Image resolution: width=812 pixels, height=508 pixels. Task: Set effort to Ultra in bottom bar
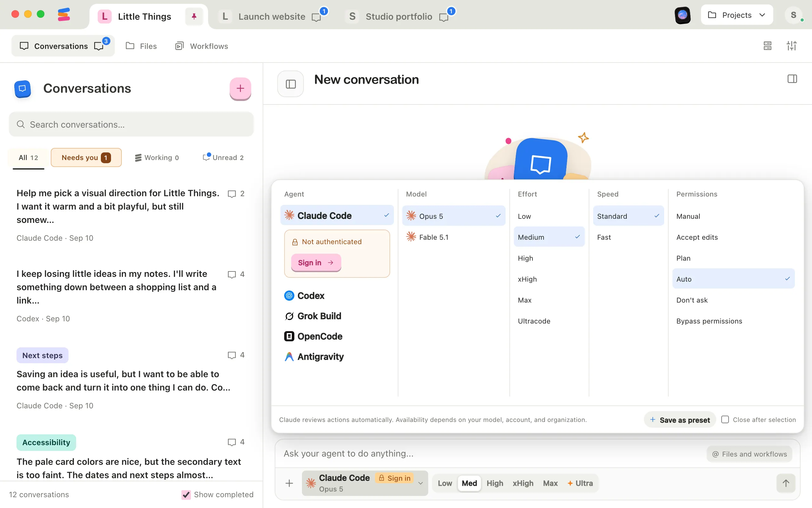click(580, 483)
